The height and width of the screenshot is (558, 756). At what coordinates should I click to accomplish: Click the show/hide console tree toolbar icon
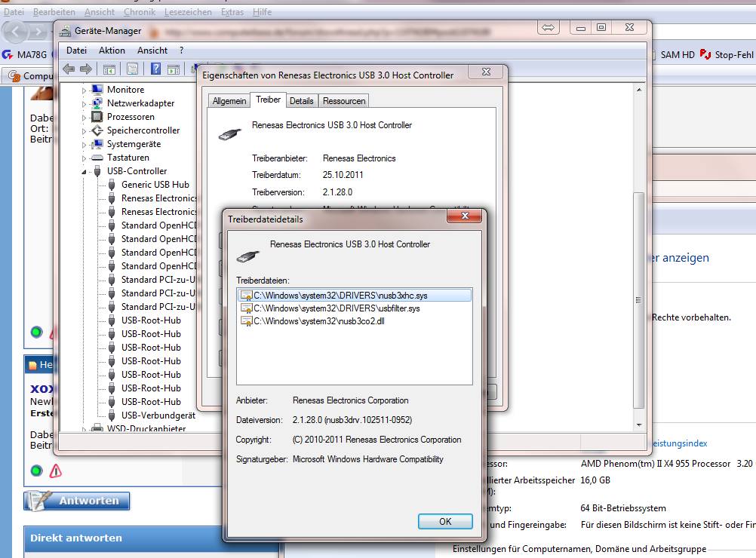tap(109, 69)
